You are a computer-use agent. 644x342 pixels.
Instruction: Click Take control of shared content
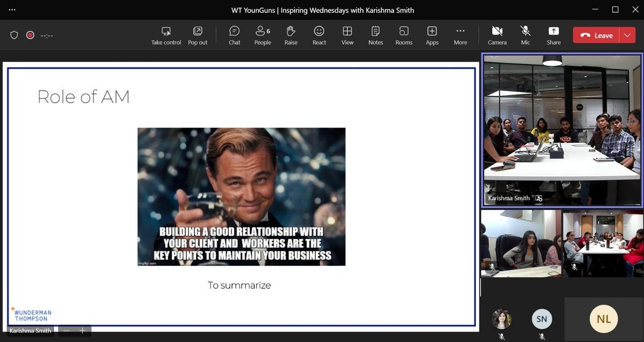point(166,36)
